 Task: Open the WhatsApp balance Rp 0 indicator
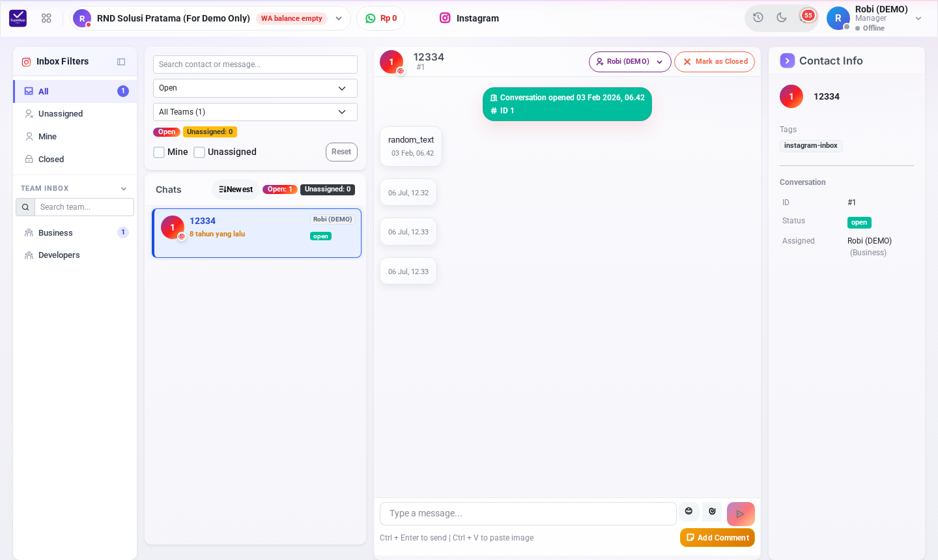tap(381, 18)
